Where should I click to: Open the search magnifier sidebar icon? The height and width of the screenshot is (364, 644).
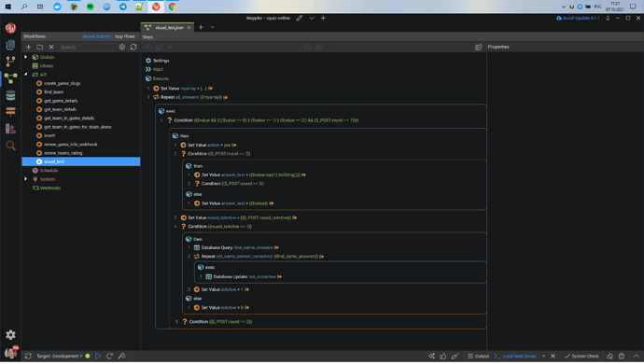point(10,146)
